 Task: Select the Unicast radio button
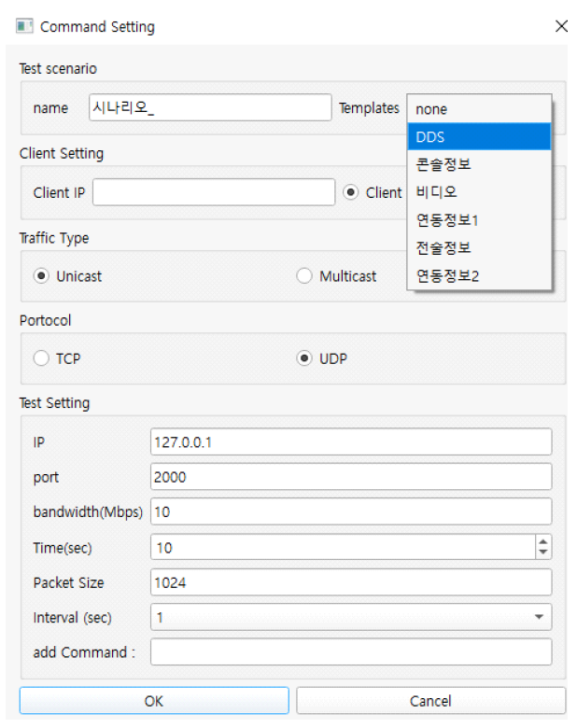[41, 276]
